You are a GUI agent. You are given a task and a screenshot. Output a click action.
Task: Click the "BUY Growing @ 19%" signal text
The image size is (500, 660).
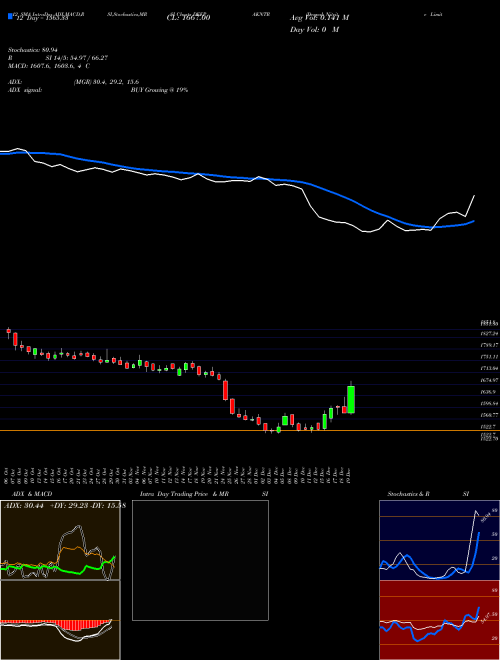coord(159,90)
